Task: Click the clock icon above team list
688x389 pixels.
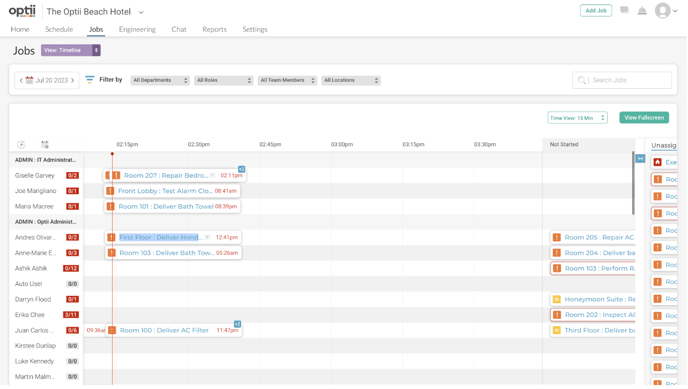Action: click(21, 144)
